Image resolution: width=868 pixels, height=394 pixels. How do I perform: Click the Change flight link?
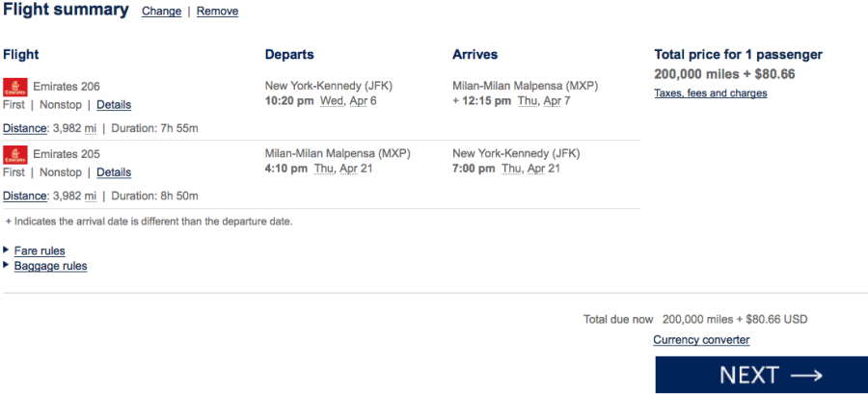click(x=160, y=12)
